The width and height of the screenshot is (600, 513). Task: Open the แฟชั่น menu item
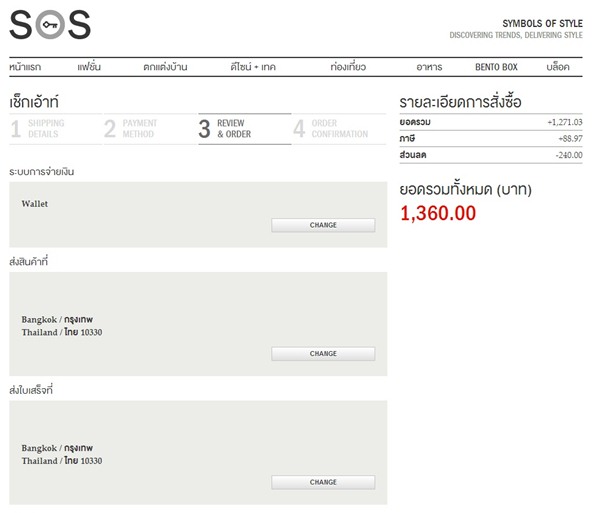(x=89, y=67)
